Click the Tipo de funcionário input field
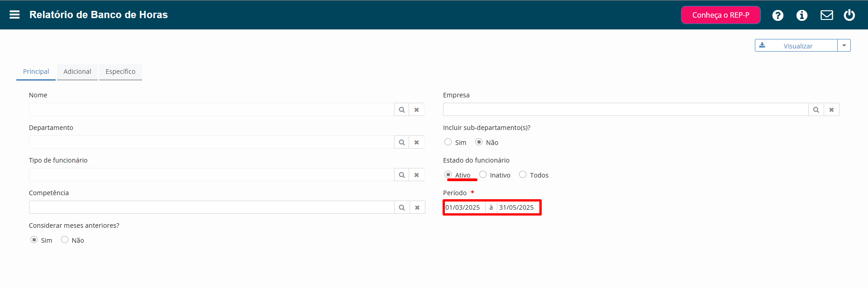868x288 pixels. [x=211, y=175]
